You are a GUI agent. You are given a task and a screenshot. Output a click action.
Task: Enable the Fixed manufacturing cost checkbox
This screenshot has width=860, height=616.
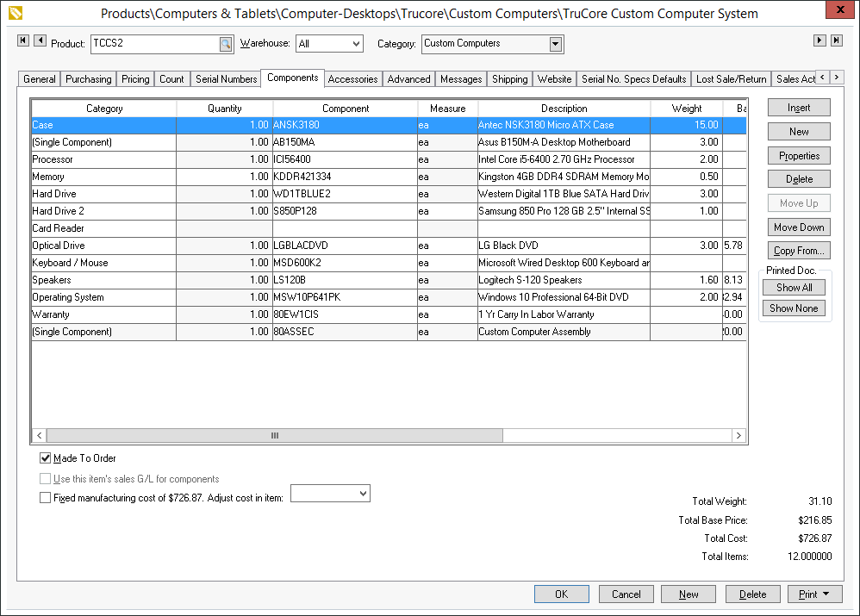[46, 497]
